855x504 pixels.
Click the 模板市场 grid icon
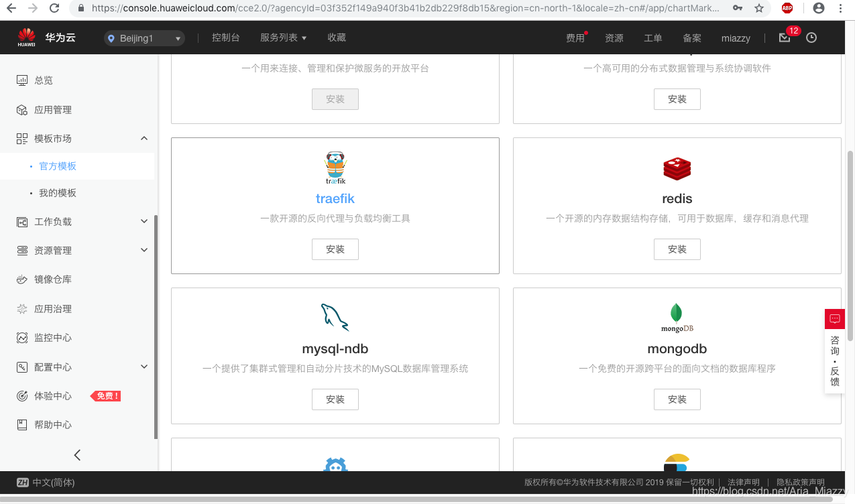[22, 138]
